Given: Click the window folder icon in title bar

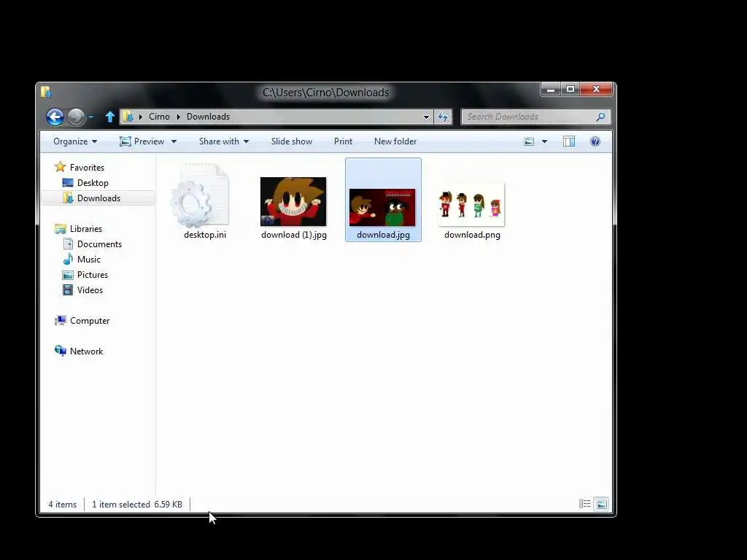Looking at the screenshot, I should click(46, 91).
